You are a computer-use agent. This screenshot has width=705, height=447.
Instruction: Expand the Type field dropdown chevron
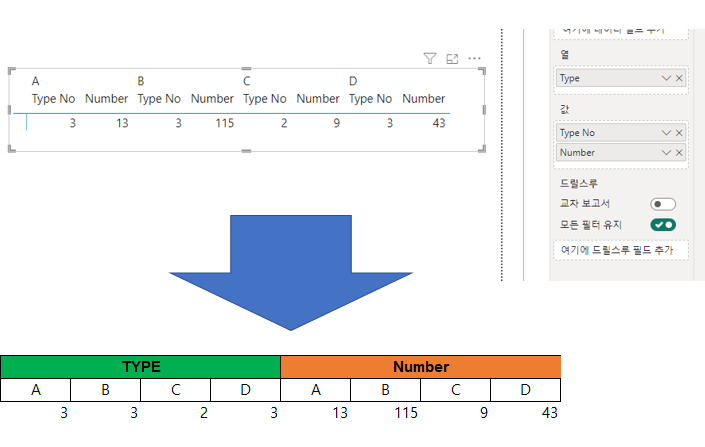coord(666,78)
